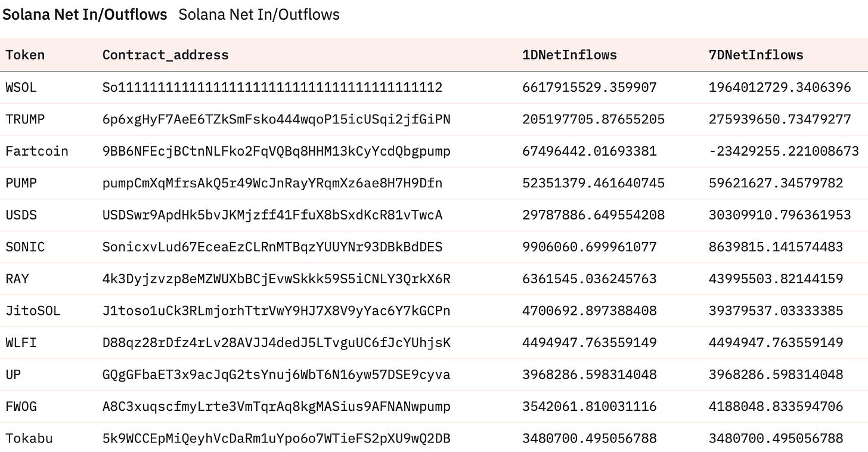Click UP value in 1DNetInflows column

click(x=590, y=374)
